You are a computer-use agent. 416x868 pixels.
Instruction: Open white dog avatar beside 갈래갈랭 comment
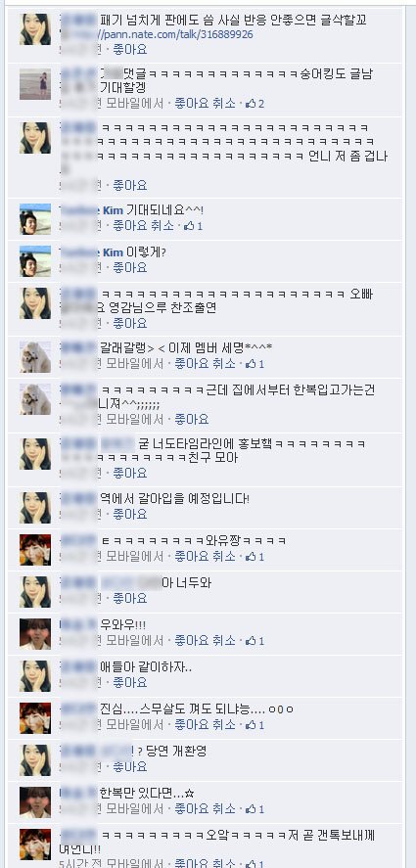35,357
